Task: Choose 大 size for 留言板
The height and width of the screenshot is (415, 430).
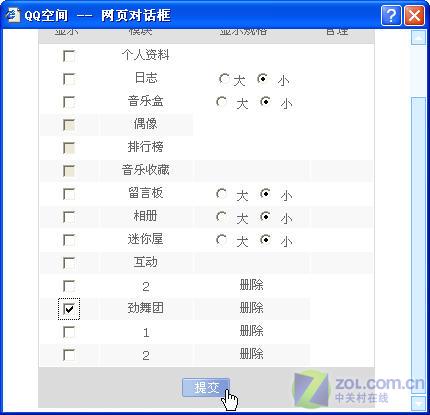Action: click(221, 194)
